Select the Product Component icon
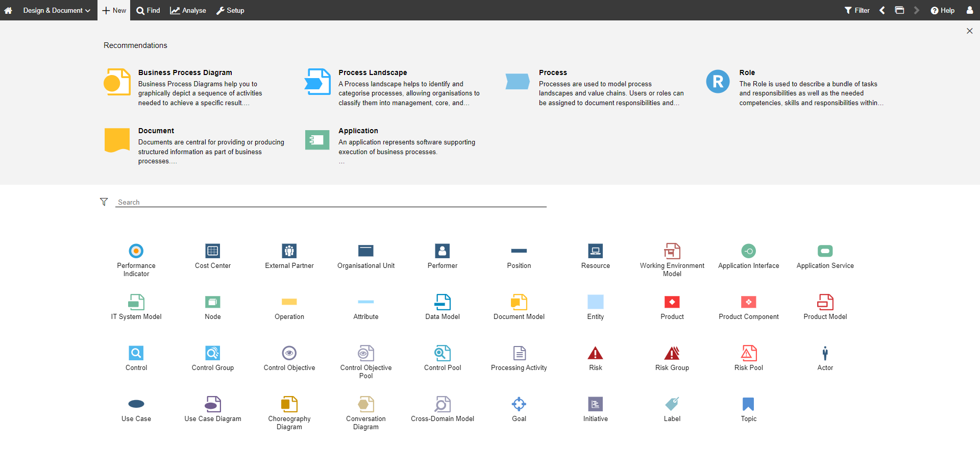Viewport: 980px width, 469px height. click(749, 302)
